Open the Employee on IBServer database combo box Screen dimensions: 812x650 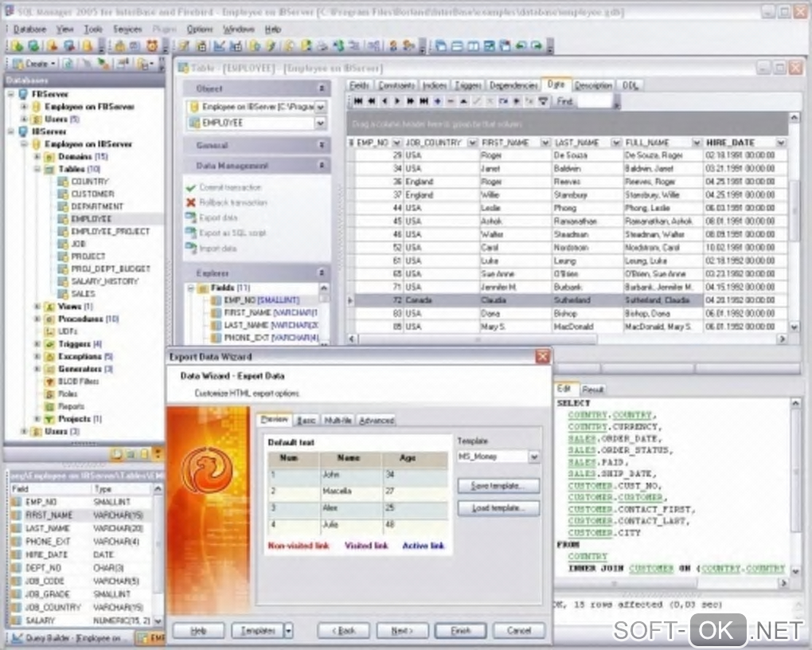pyautogui.click(x=321, y=107)
